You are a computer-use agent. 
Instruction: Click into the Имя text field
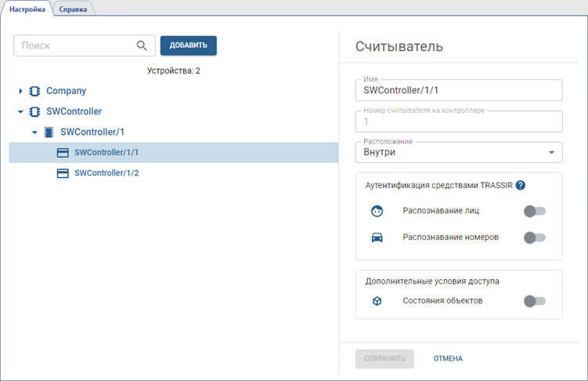459,90
